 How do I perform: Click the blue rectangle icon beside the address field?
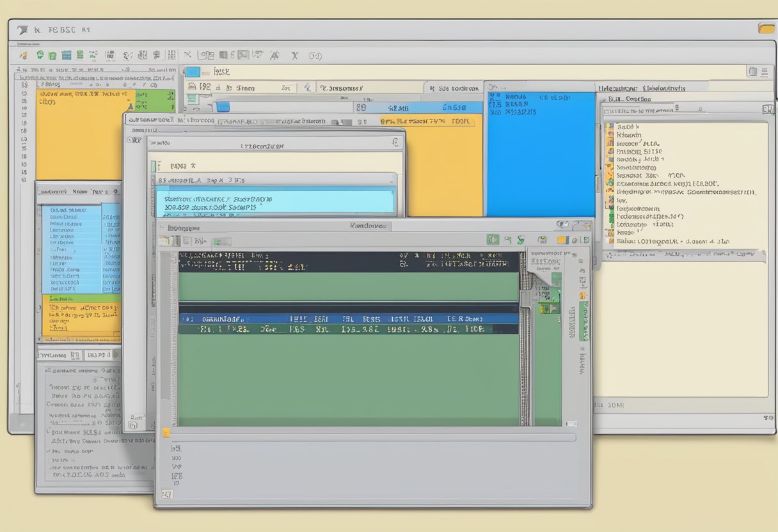192,72
